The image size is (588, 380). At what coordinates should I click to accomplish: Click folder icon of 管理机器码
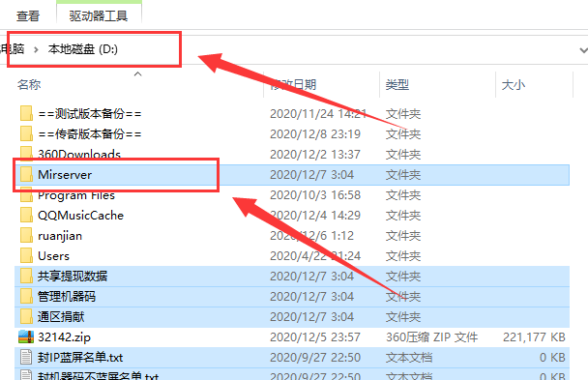pos(26,296)
